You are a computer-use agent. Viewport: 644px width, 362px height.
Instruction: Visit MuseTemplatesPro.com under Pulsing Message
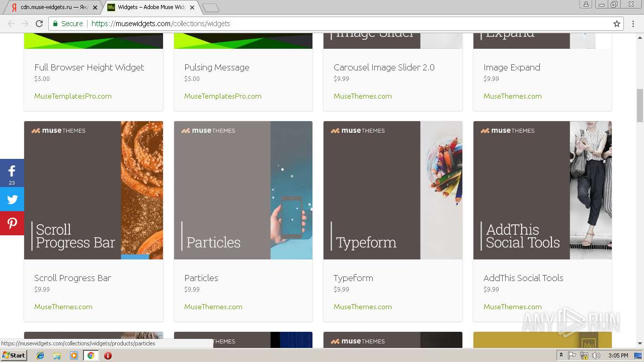pos(223,96)
